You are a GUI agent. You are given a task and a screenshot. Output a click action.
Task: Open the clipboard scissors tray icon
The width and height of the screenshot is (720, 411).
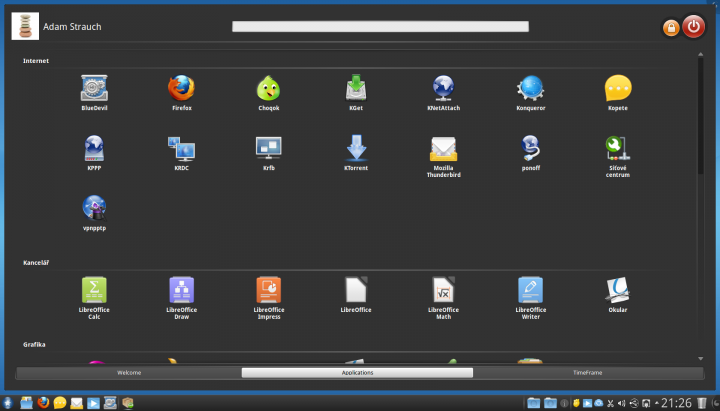coord(610,403)
